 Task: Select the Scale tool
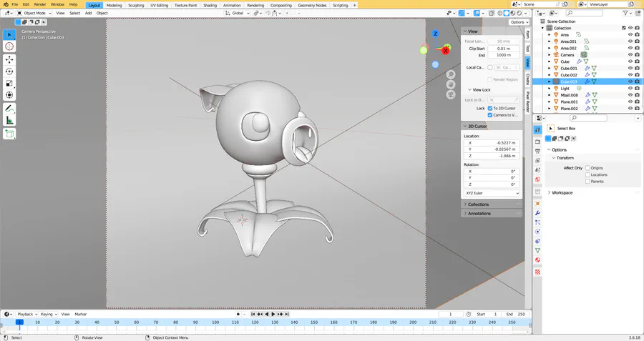(x=9, y=84)
